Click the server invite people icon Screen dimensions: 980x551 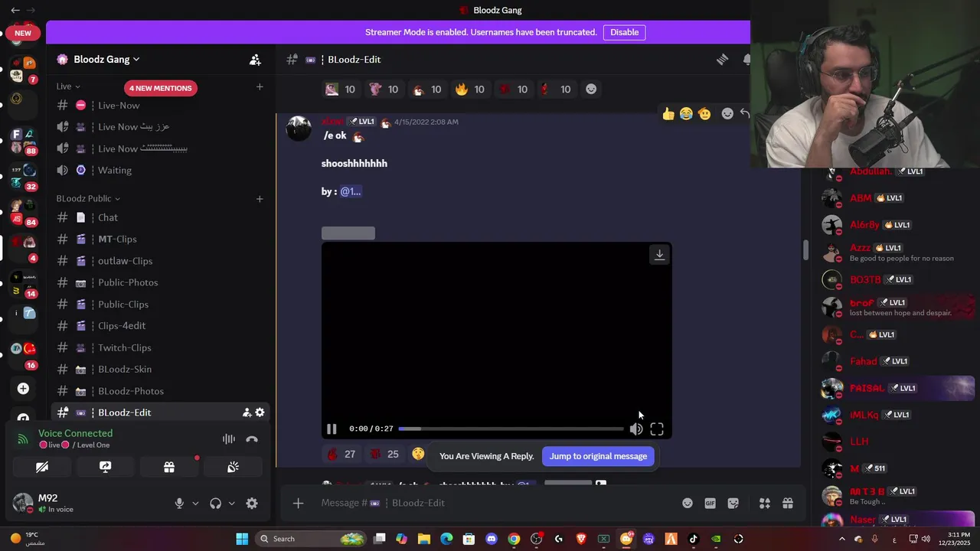click(x=255, y=60)
